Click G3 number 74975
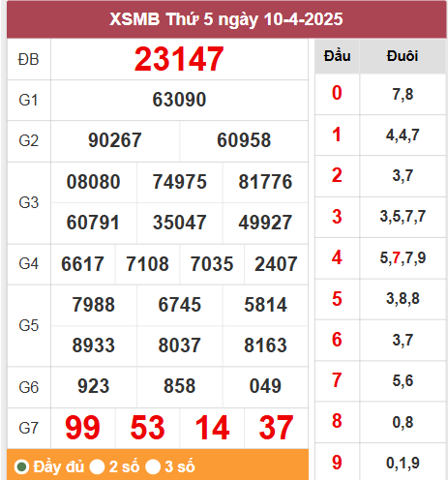Viewport: 448px width, 480px height. point(179,182)
